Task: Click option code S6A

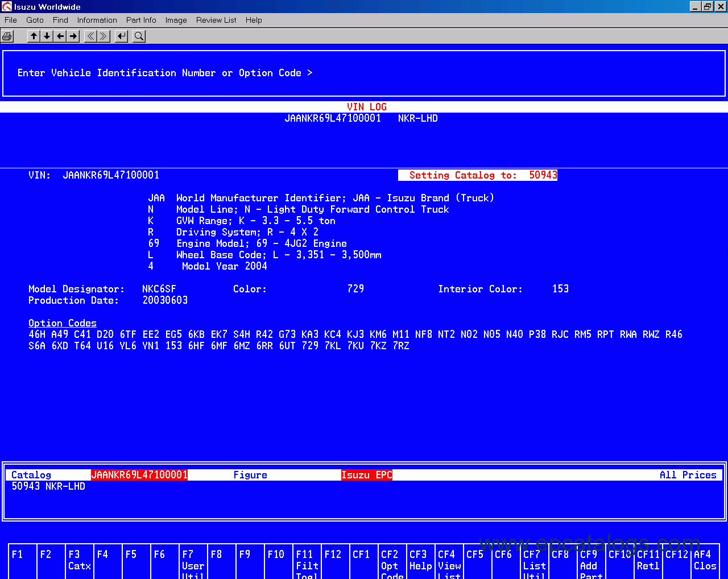Action: coord(37,346)
